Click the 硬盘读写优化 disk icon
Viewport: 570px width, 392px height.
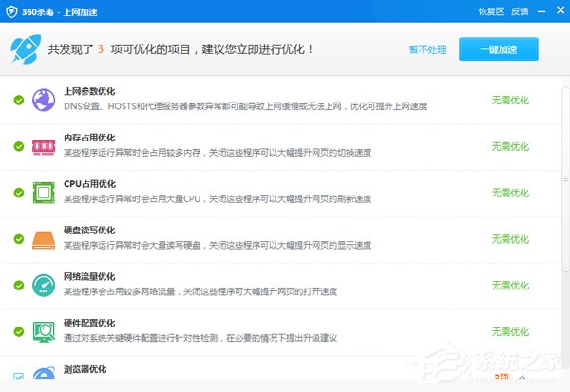[45, 239]
